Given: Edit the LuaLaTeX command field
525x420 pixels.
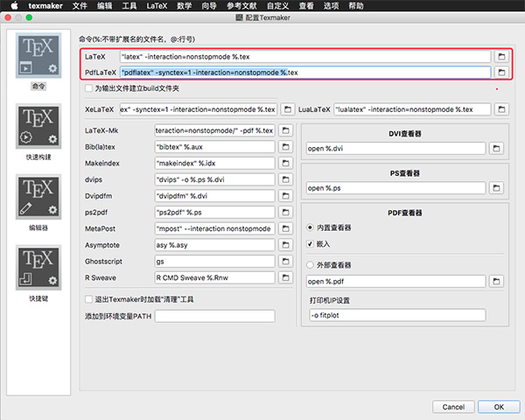Looking at the screenshot, I should (x=412, y=109).
